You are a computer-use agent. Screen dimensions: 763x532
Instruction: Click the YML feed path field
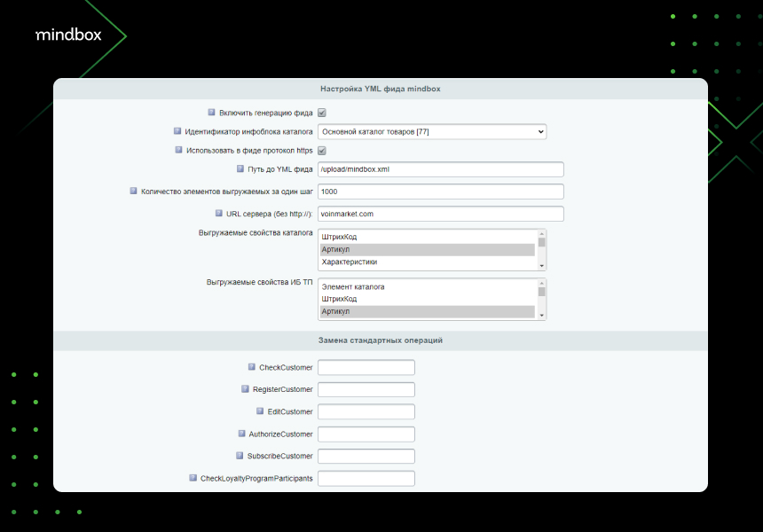(x=440, y=169)
